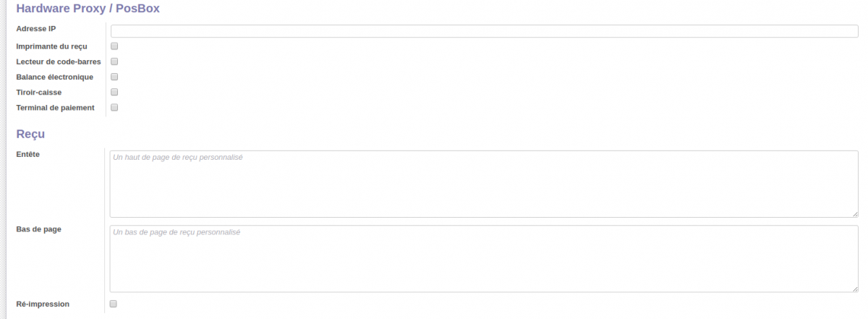Image resolution: width=868 pixels, height=319 pixels.
Task: Click the 'Balance électronique' label text
Action: [x=54, y=77]
